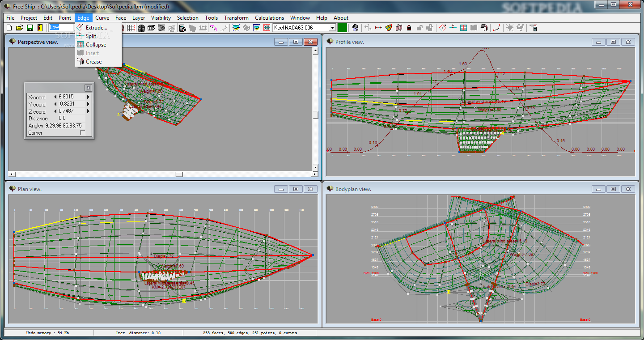Click the red padlock lock points icon
Viewport: 644px width, 340px height.
[409, 28]
